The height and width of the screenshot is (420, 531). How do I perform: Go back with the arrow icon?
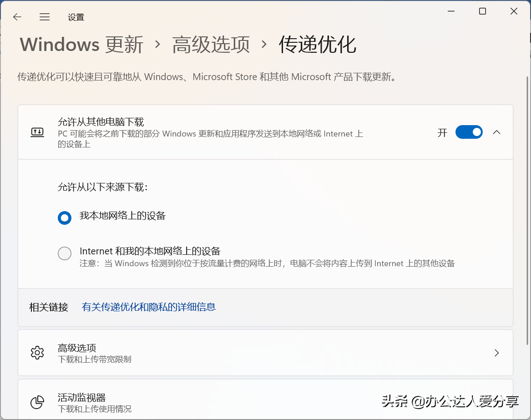click(17, 17)
